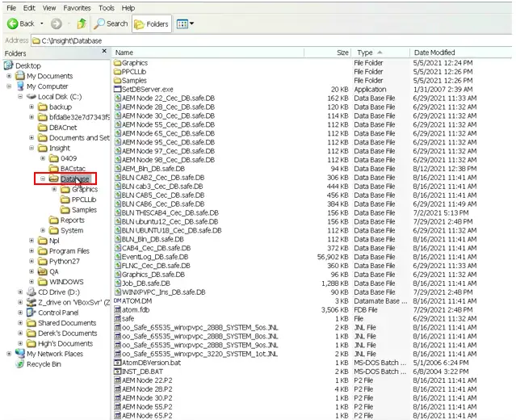
Task: Click the INST_DB.BAT file icon
Action: 117,372
